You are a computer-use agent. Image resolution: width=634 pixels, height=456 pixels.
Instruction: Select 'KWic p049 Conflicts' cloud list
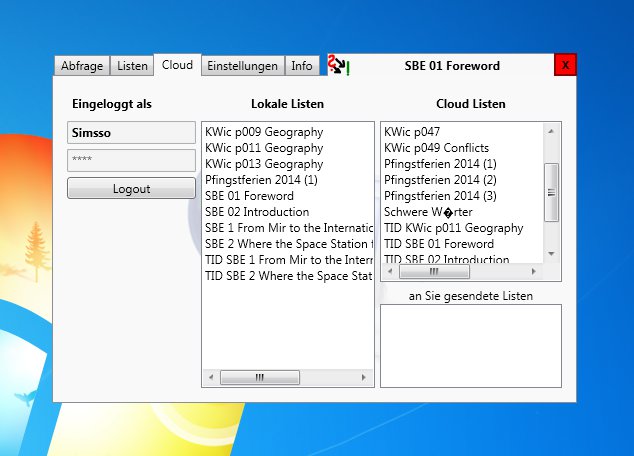click(463, 148)
